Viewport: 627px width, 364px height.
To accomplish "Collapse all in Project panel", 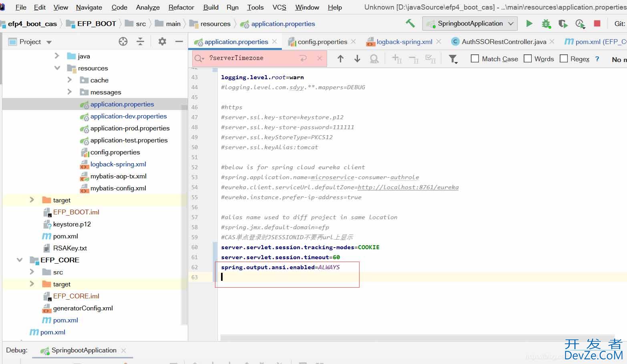I will tap(140, 41).
